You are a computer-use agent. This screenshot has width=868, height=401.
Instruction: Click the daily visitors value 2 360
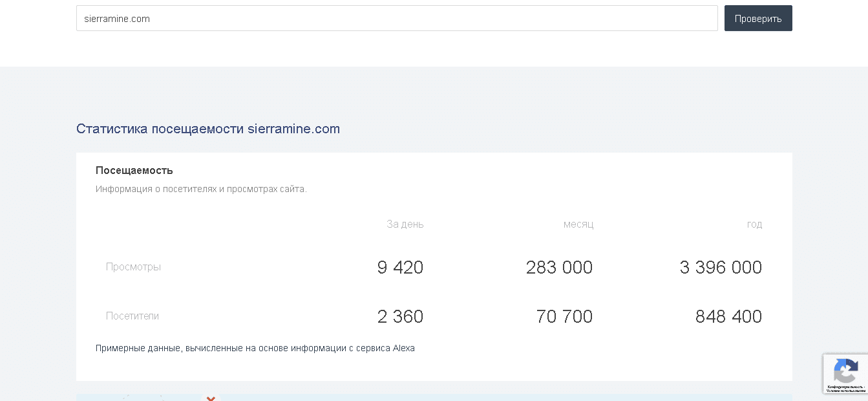[400, 316]
